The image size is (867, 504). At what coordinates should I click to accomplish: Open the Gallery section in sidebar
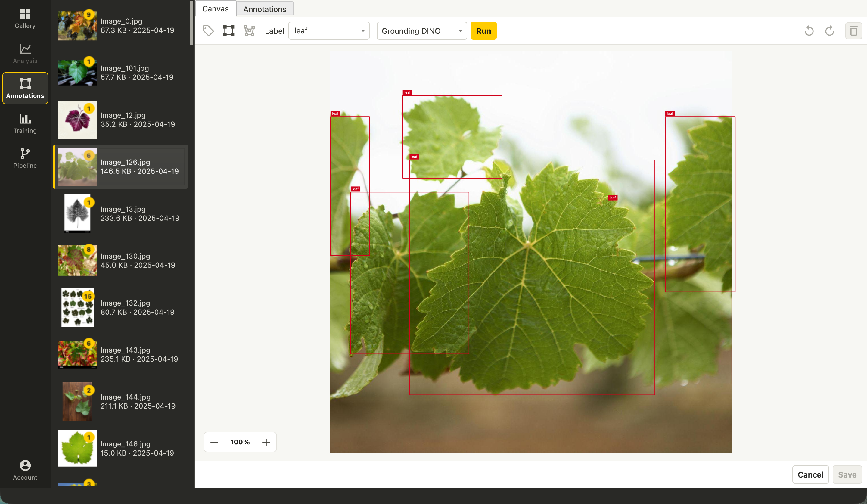click(x=25, y=19)
